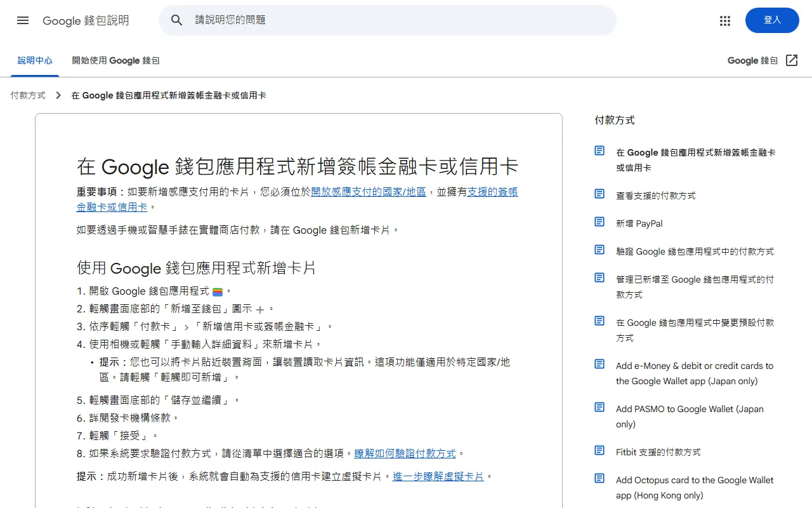The width and height of the screenshot is (812, 508).
Task: Open sidebar article 管理已新增至 Google 錢包應用程式的付款方式
Action: pos(695,287)
